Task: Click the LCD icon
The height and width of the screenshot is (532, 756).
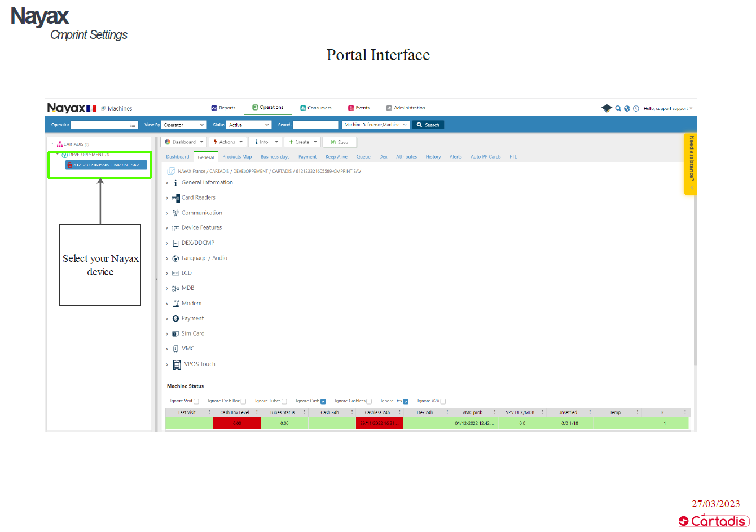Action: (175, 273)
